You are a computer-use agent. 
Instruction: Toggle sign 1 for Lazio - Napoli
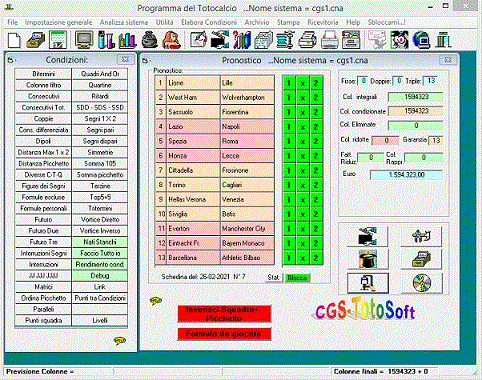coord(289,127)
